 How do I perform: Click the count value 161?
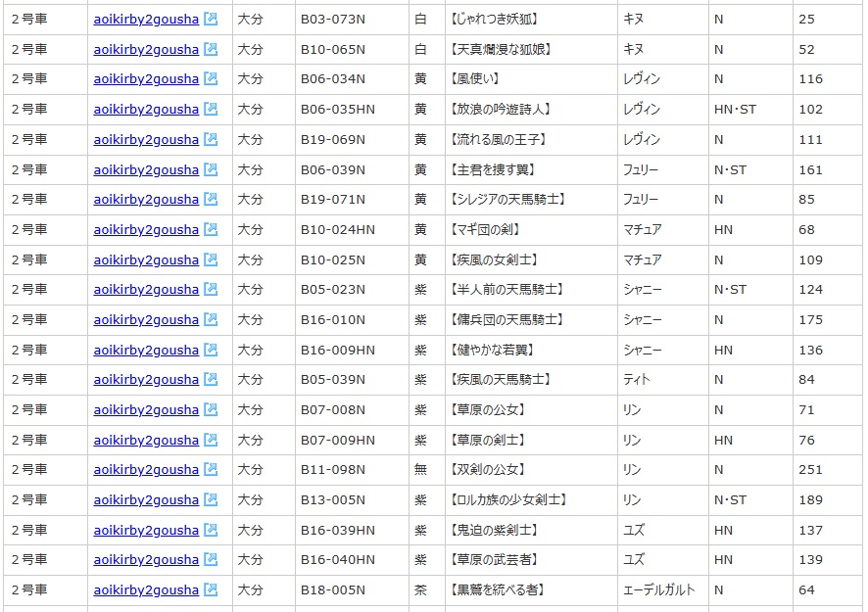pos(810,169)
